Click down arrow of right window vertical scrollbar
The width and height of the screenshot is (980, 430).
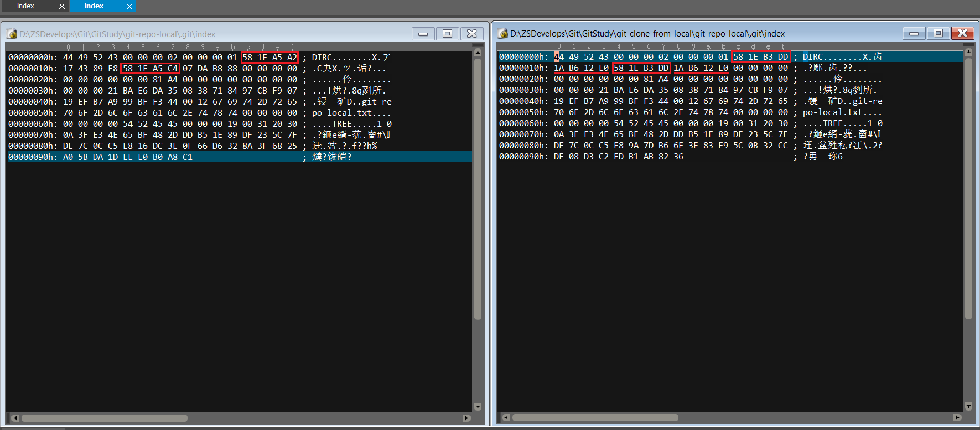click(968, 406)
